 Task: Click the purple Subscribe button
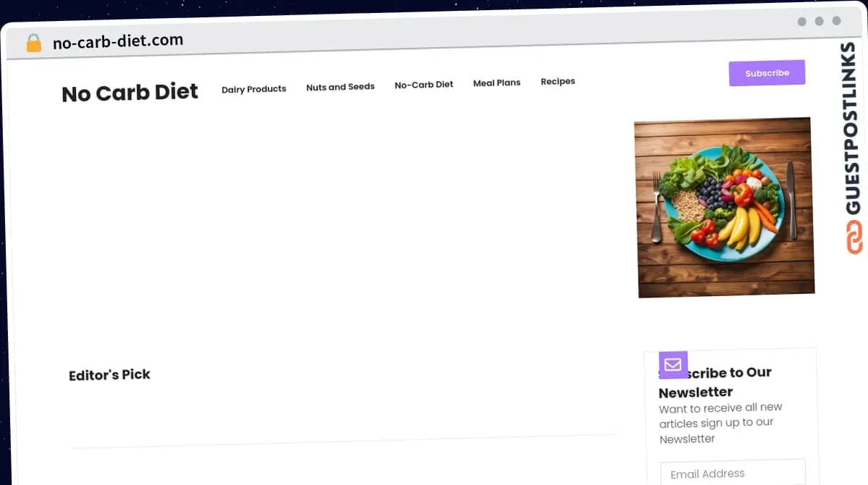tap(767, 73)
